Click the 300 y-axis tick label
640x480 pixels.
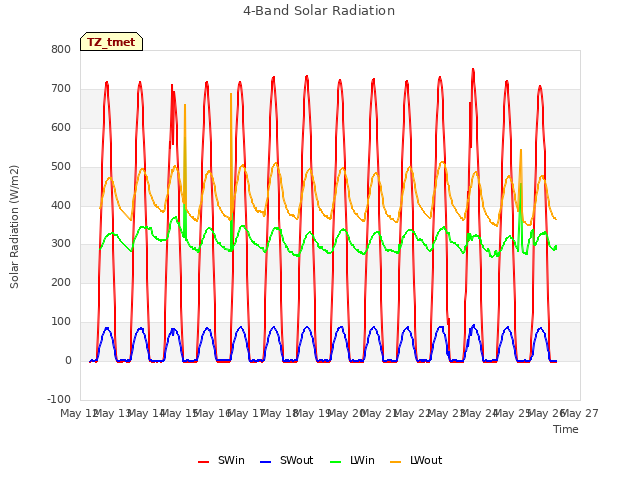coord(61,244)
